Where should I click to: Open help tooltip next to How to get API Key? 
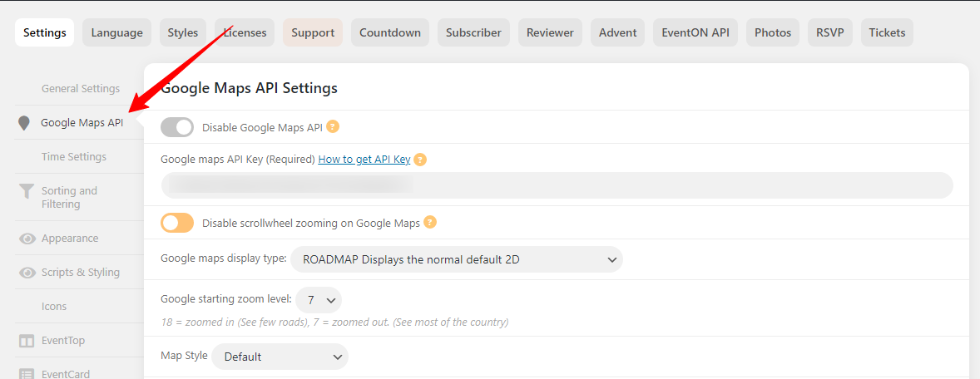coord(420,160)
